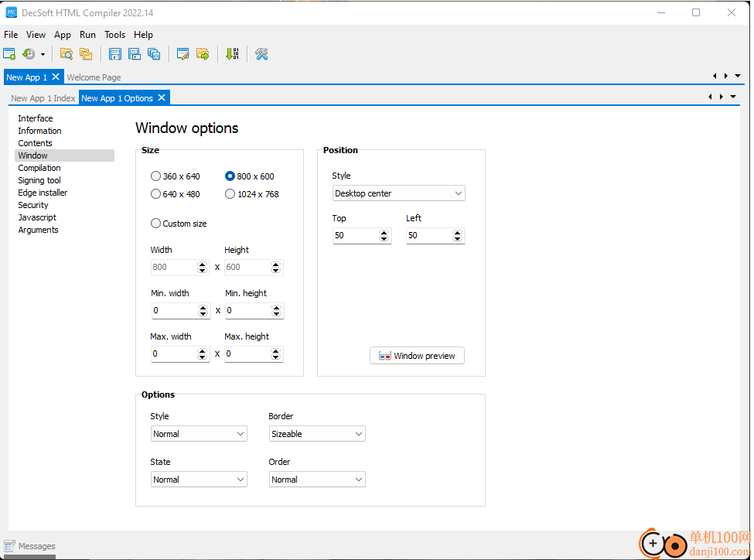The image size is (754, 560).
Task: Increase the Min. height value
Action: click(276, 308)
